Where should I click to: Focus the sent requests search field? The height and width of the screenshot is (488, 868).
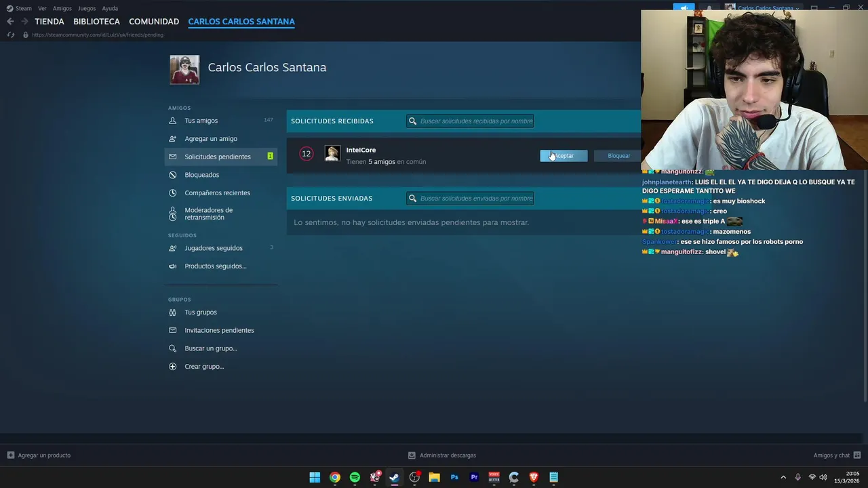coord(470,198)
